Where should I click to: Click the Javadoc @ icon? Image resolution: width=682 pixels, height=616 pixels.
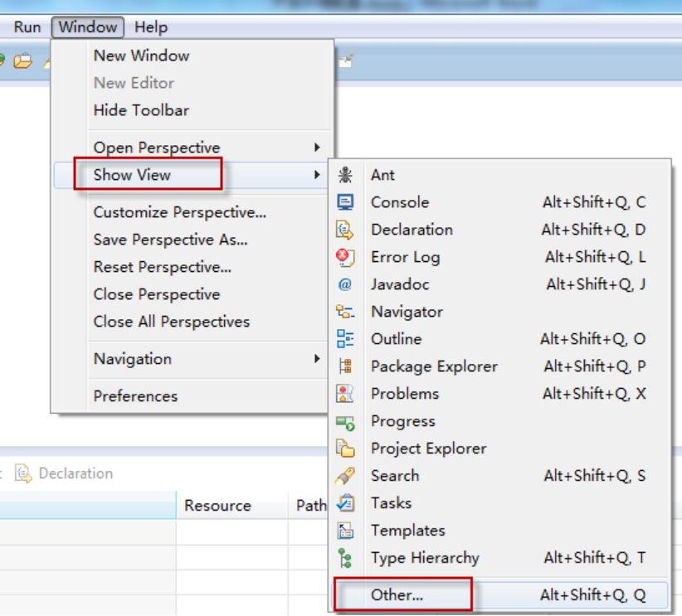tap(345, 284)
